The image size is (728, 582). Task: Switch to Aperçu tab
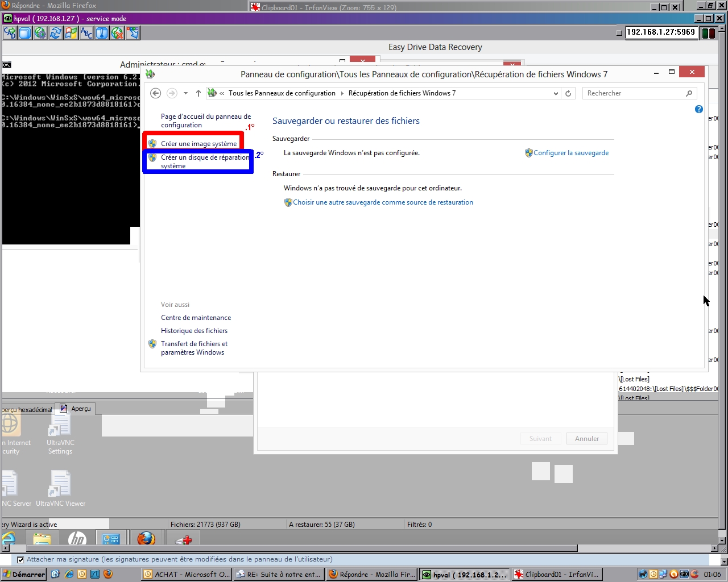[x=76, y=409]
